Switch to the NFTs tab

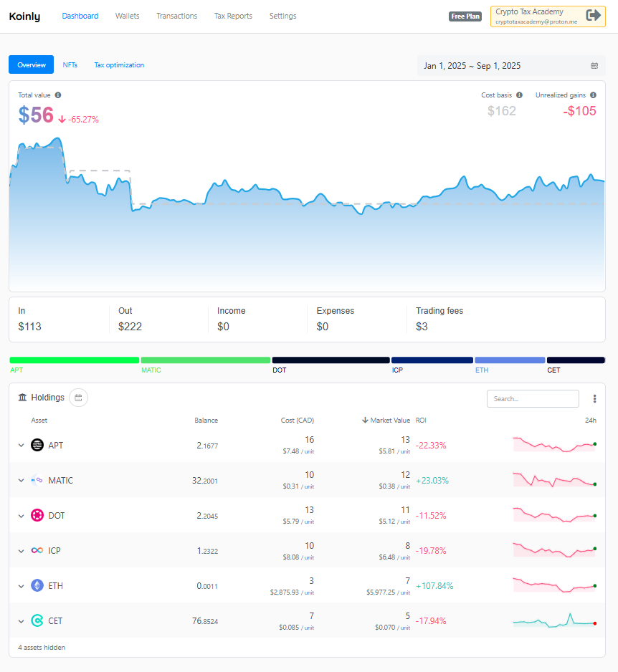pyautogui.click(x=70, y=64)
